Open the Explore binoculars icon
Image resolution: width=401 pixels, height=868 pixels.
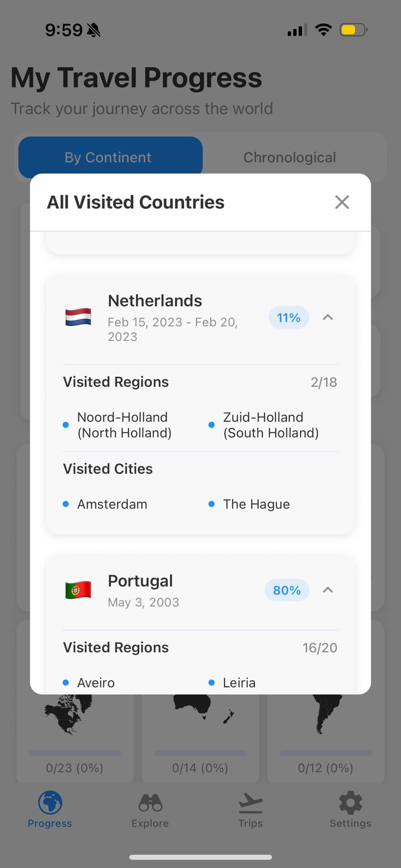[x=150, y=802]
